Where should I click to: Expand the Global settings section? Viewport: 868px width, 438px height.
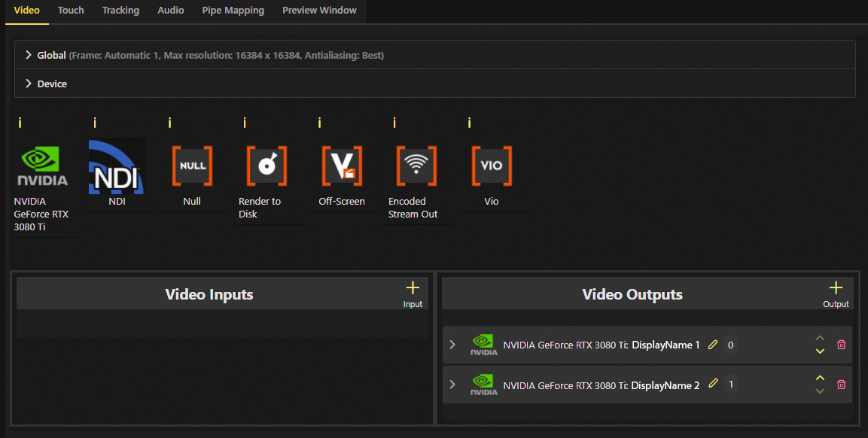[x=29, y=55]
